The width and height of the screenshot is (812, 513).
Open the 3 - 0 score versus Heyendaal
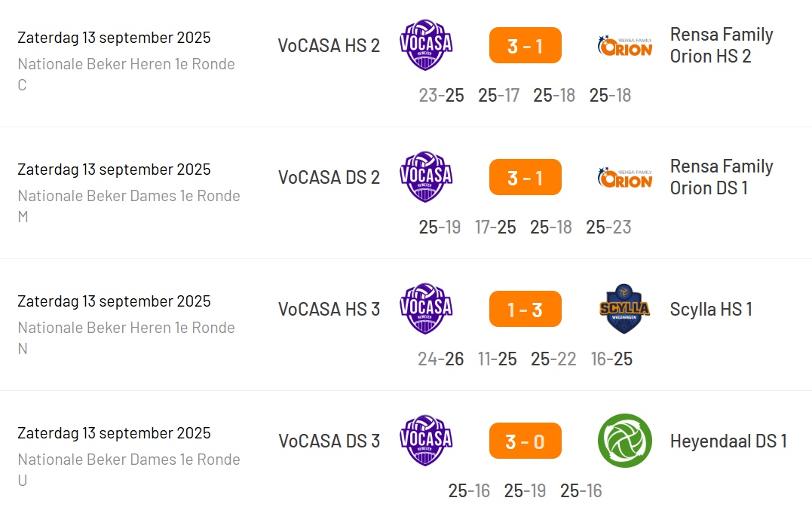[x=526, y=441]
